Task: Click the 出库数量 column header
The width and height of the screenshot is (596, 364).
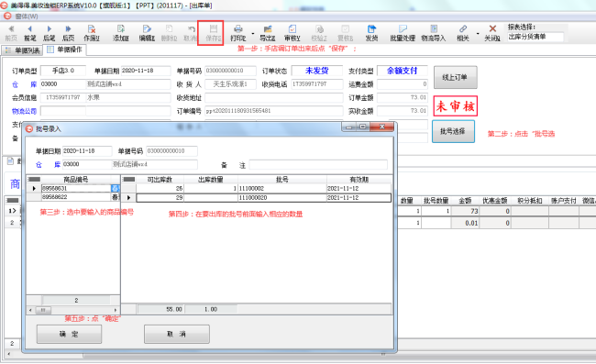Action: (x=211, y=180)
